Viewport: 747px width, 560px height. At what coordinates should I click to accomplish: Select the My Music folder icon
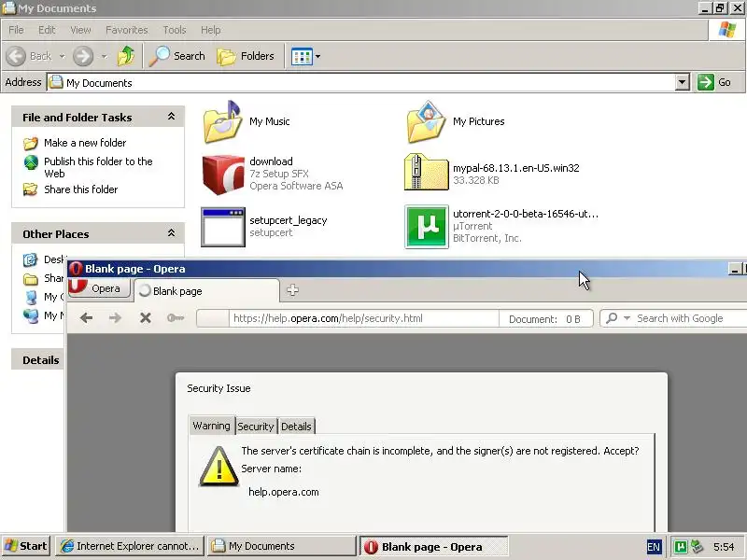click(x=222, y=122)
